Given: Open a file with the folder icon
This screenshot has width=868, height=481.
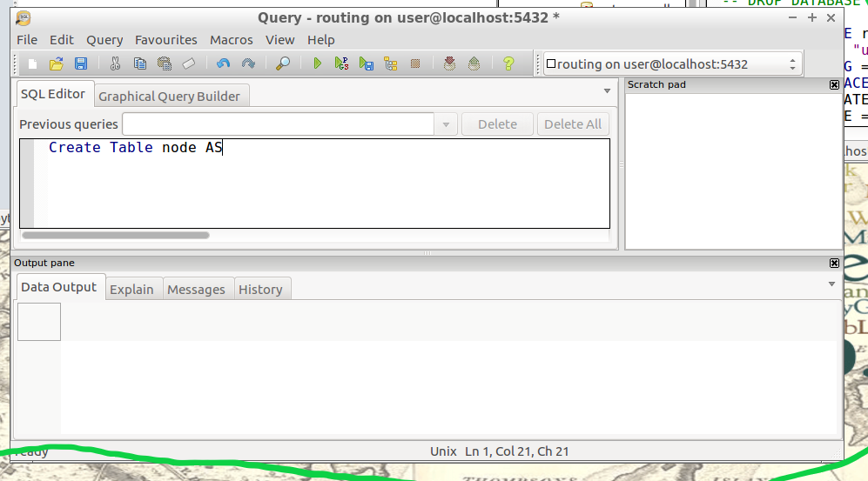Looking at the screenshot, I should 56,63.
